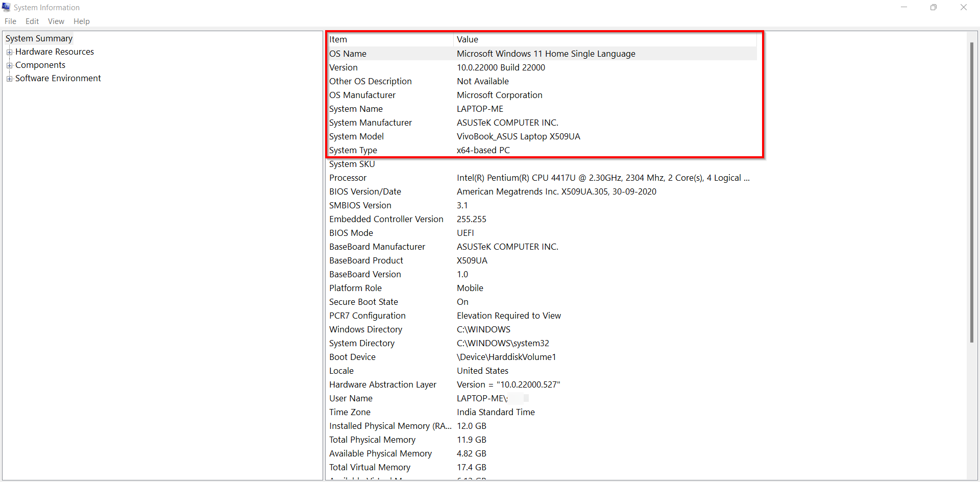This screenshot has width=980, height=482.
Task: Click the C:\WINDOWS\system32 value
Action: pos(503,343)
